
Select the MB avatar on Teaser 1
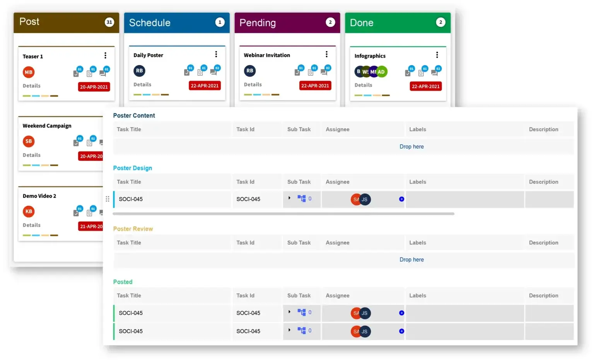(x=28, y=72)
